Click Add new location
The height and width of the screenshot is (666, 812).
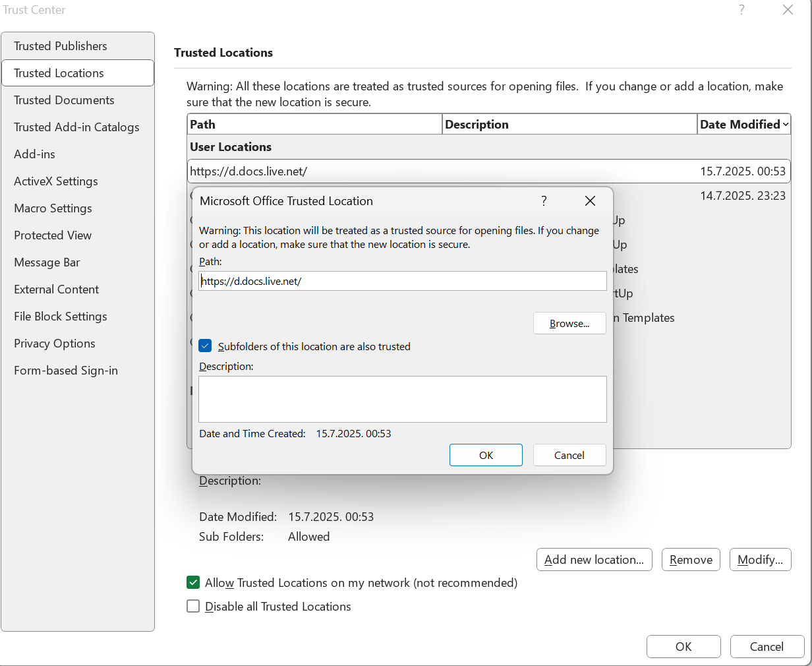tap(594, 559)
